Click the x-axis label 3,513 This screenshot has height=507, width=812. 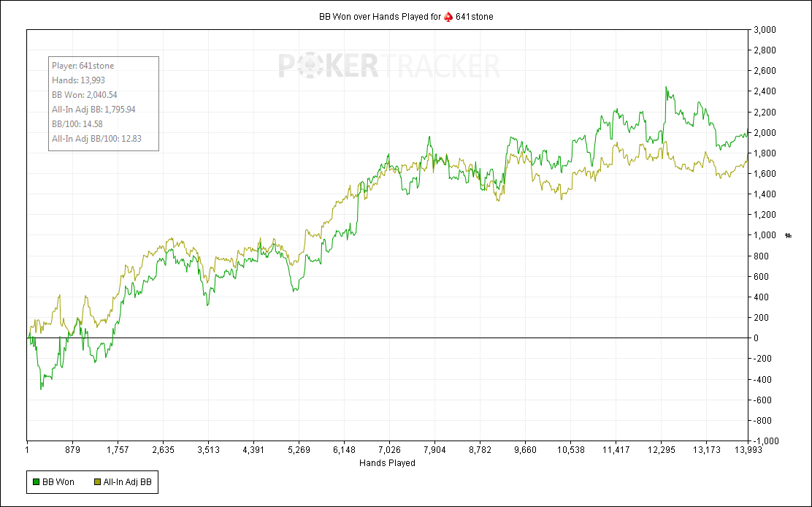point(208,450)
